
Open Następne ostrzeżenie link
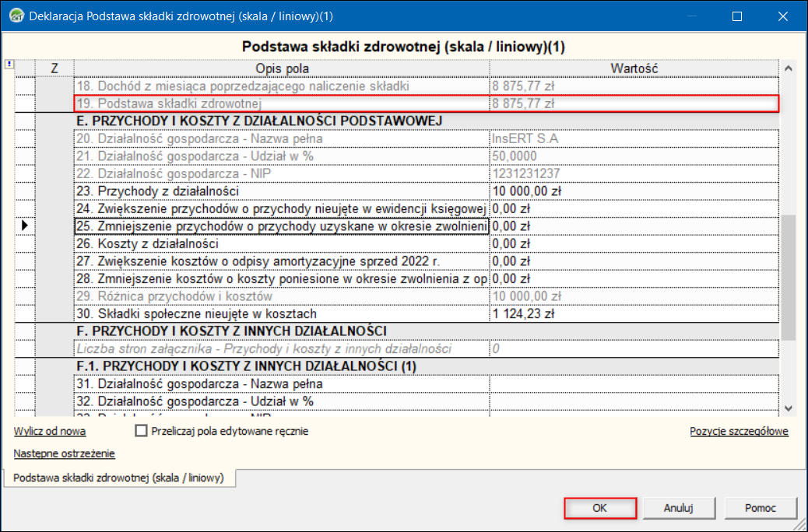[x=64, y=453]
